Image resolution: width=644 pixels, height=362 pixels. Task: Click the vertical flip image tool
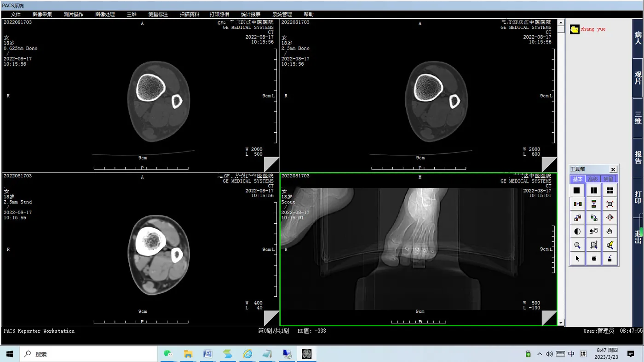click(593, 204)
